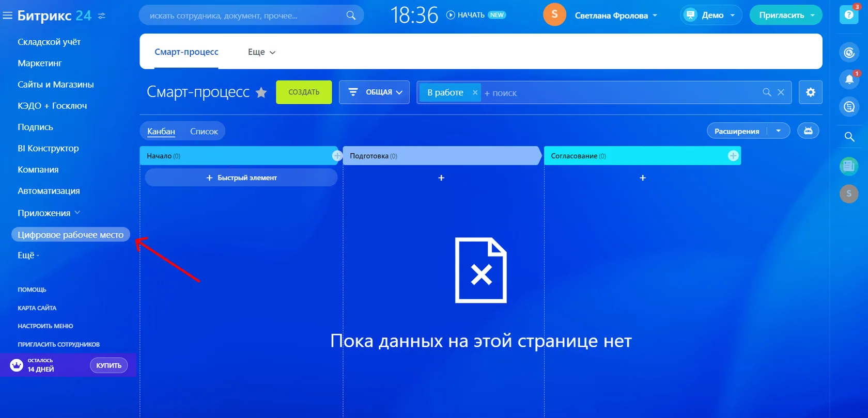This screenshot has width=868, height=418.
Task: Add a stage after Согласование with its plus icon
Action: [x=733, y=155]
